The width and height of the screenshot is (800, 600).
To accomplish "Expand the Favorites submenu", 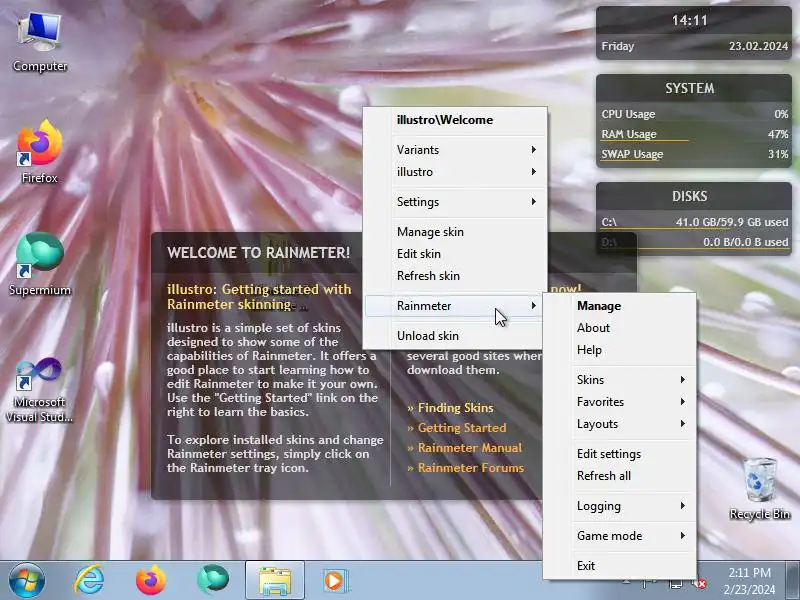I will pyautogui.click(x=619, y=402).
